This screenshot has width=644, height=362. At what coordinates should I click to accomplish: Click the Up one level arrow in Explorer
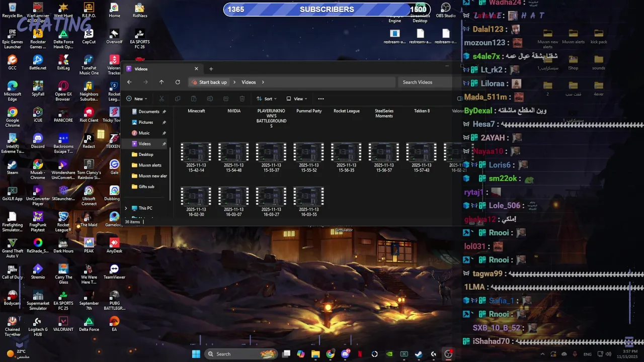coord(162,82)
